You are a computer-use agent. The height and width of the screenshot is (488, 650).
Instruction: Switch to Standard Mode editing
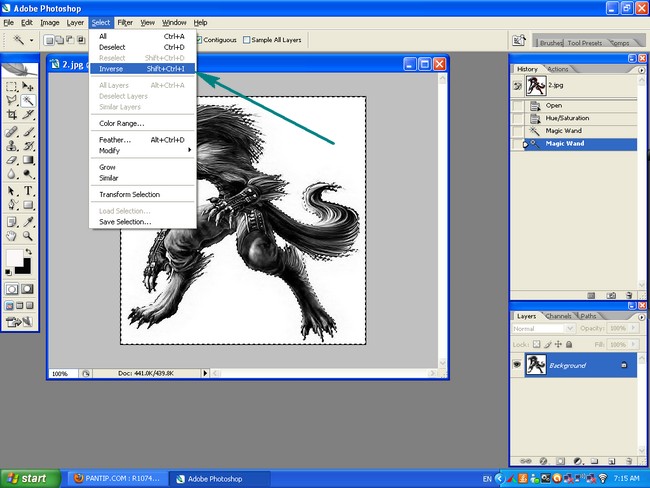[x=12, y=289]
